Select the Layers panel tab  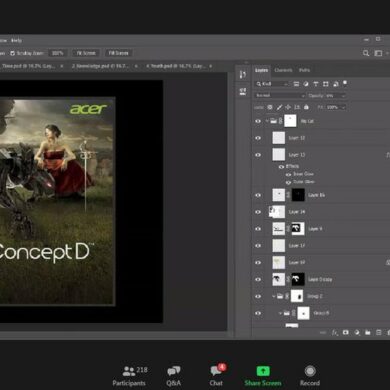(261, 70)
